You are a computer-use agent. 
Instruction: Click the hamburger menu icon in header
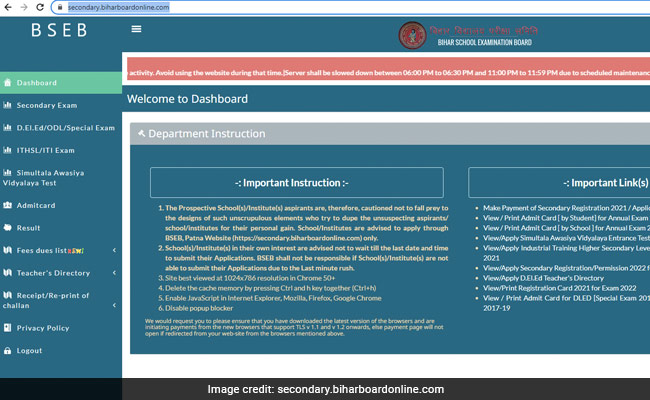tap(136, 29)
